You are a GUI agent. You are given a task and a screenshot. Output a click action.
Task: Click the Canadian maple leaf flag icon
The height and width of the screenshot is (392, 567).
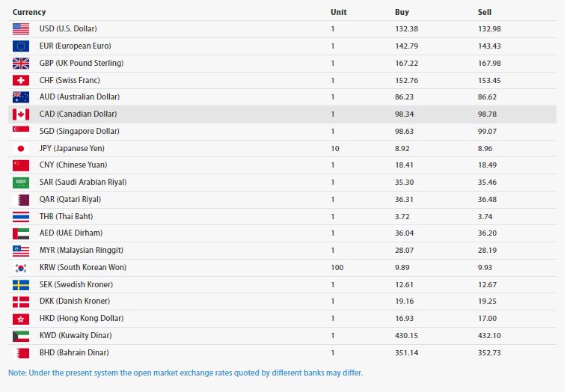coord(21,114)
